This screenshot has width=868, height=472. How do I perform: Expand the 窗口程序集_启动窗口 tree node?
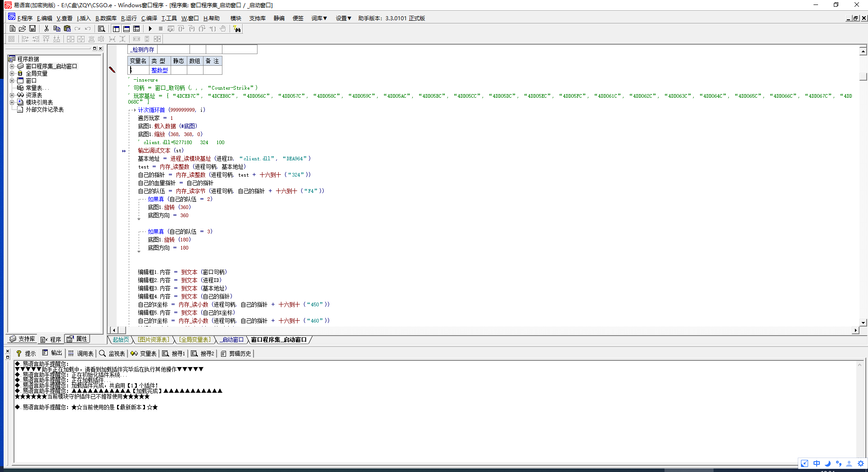[12, 66]
